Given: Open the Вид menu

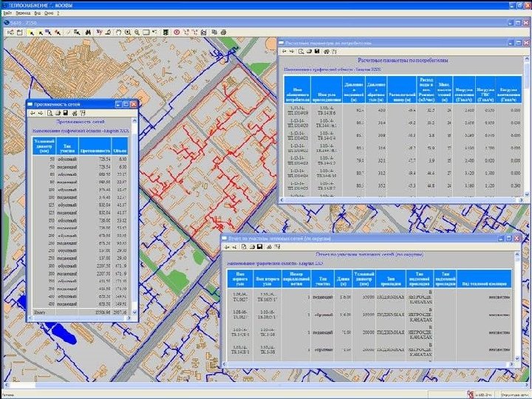Looking at the screenshot, I should point(38,13).
